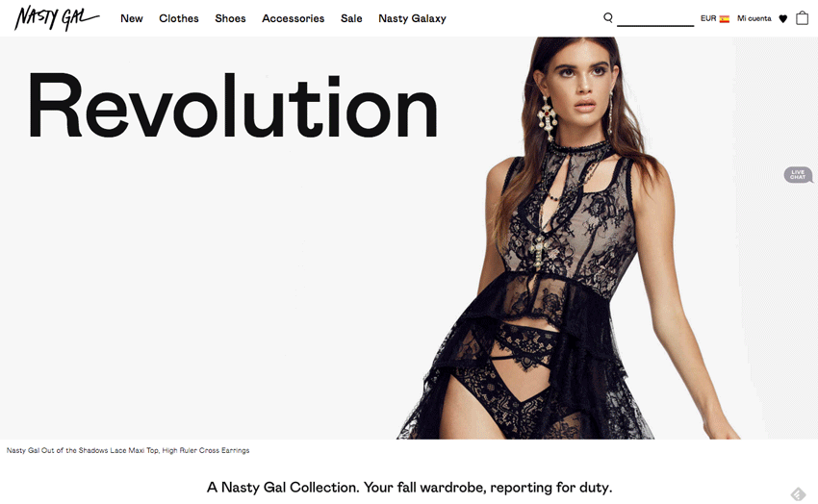The width and height of the screenshot is (818, 504).
Task: Click the bottom-right corner badge icon
Action: tap(798, 493)
